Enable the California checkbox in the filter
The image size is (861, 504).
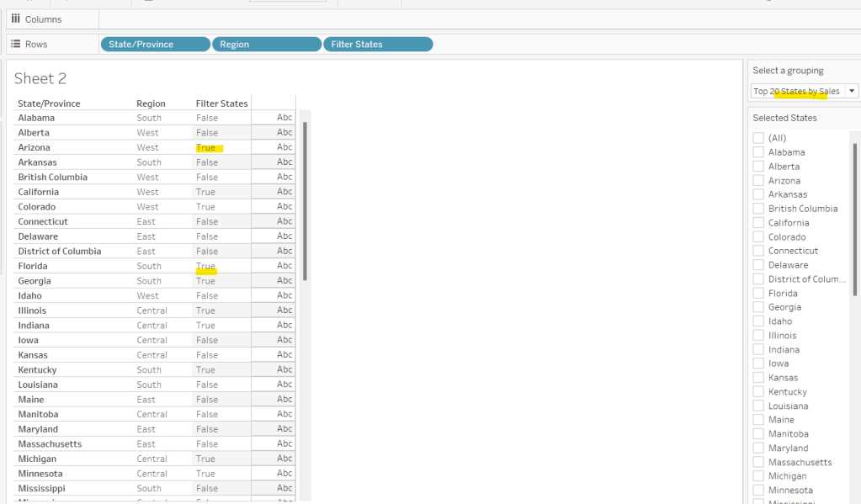(758, 223)
